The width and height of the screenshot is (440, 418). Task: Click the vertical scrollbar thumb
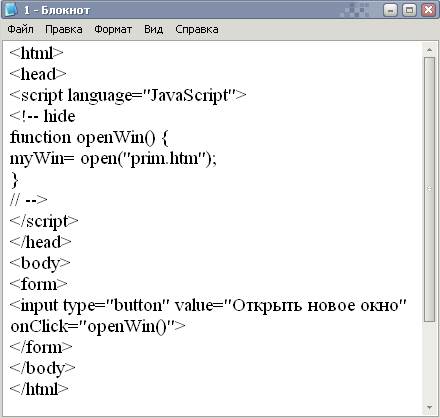tap(429, 189)
